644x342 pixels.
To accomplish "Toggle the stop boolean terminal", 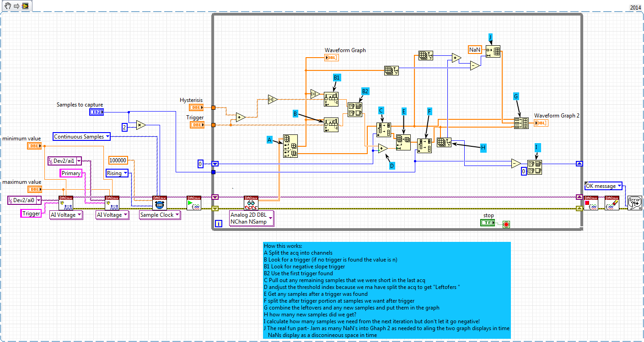I will (x=488, y=223).
